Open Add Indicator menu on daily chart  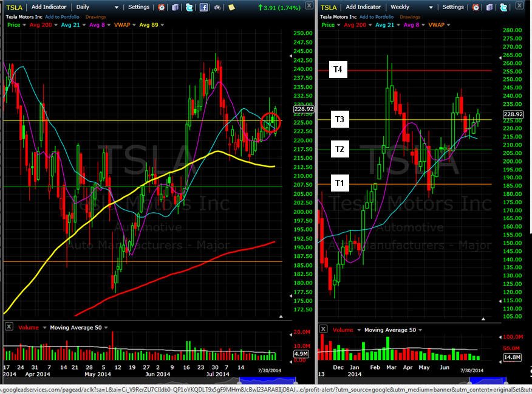point(49,7)
